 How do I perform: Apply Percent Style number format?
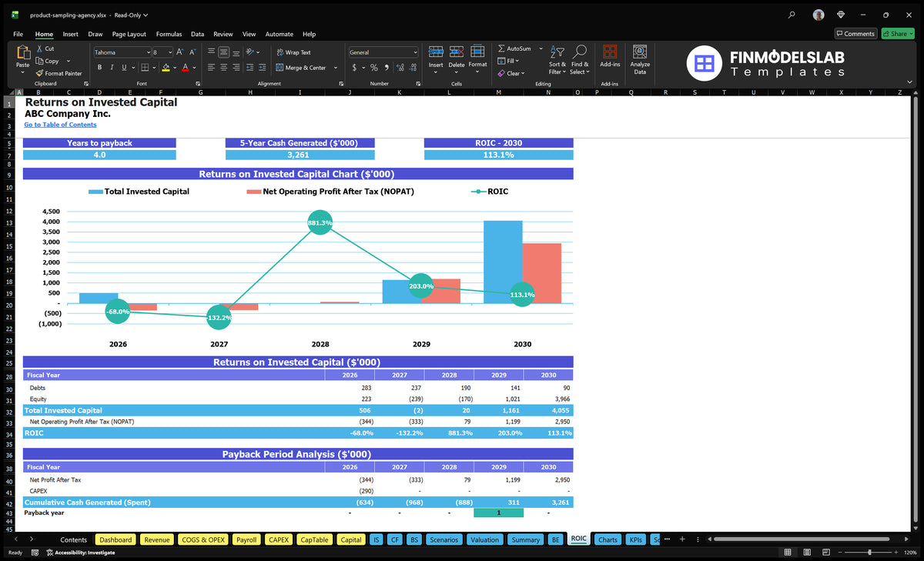pyautogui.click(x=374, y=68)
